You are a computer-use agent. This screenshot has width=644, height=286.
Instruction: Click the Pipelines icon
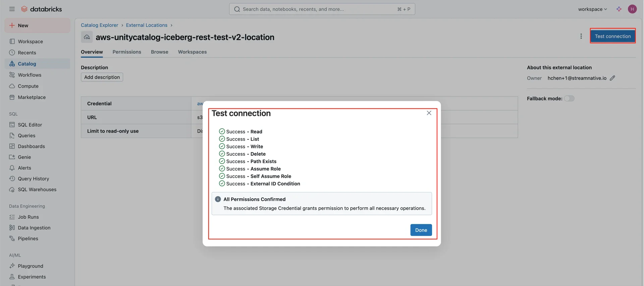coord(12,238)
